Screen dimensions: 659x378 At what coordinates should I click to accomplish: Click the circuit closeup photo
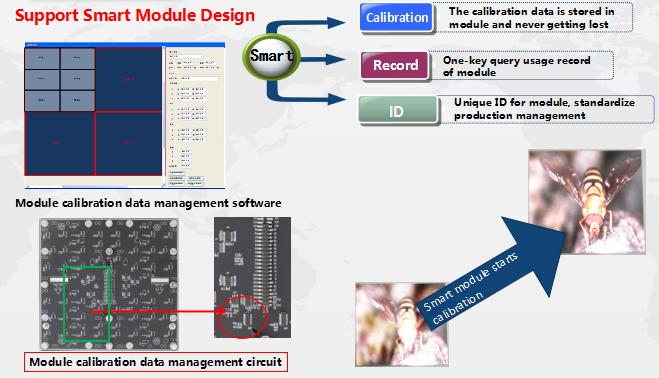tap(252, 278)
